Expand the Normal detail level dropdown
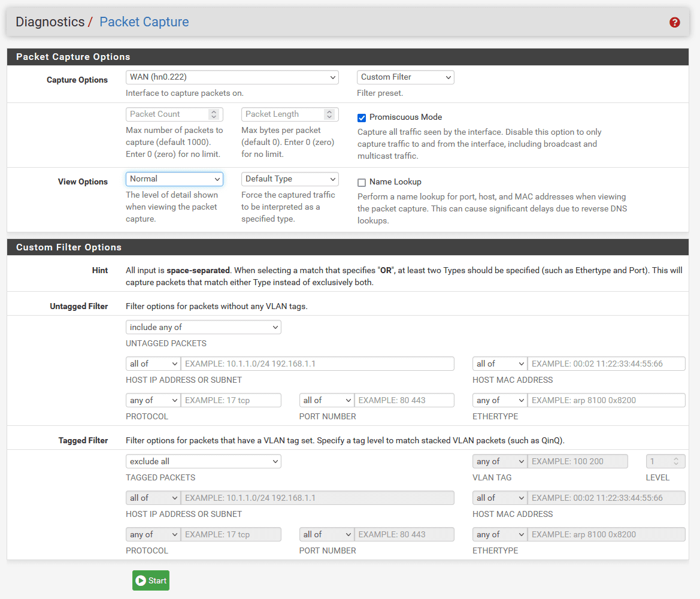Image resolution: width=700 pixels, height=599 pixels. (174, 179)
